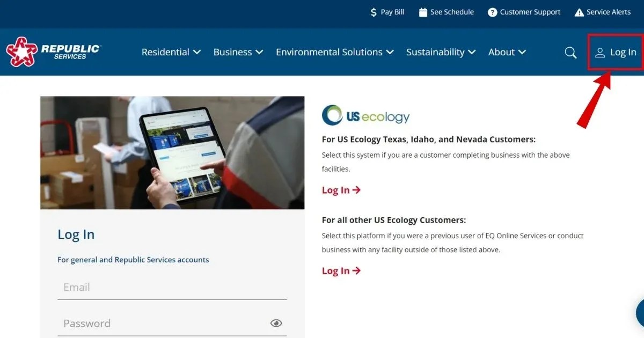The height and width of the screenshot is (338, 644).
Task: Click the US Ecology logo
Action: click(x=365, y=115)
